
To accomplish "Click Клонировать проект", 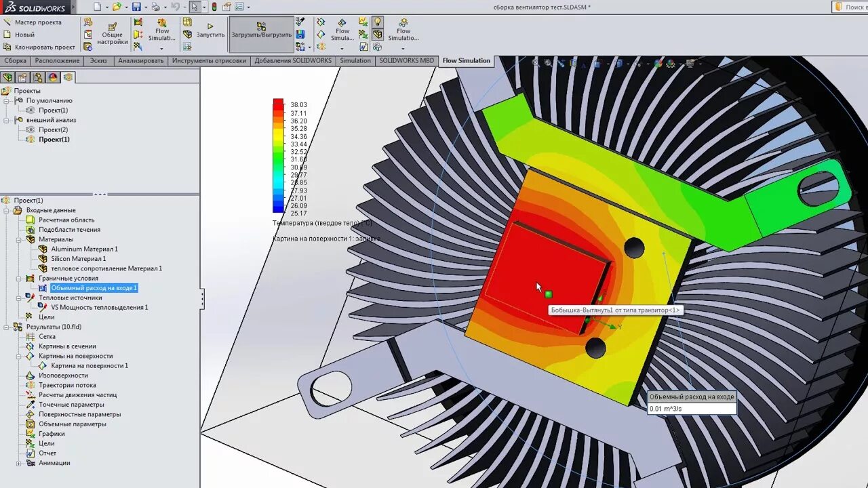I will click(39, 47).
